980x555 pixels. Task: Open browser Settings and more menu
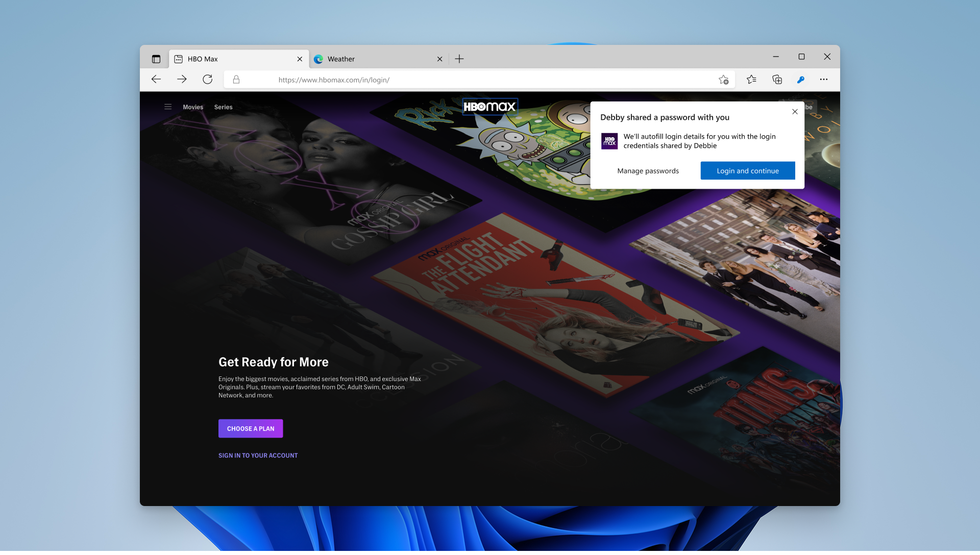[824, 79]
